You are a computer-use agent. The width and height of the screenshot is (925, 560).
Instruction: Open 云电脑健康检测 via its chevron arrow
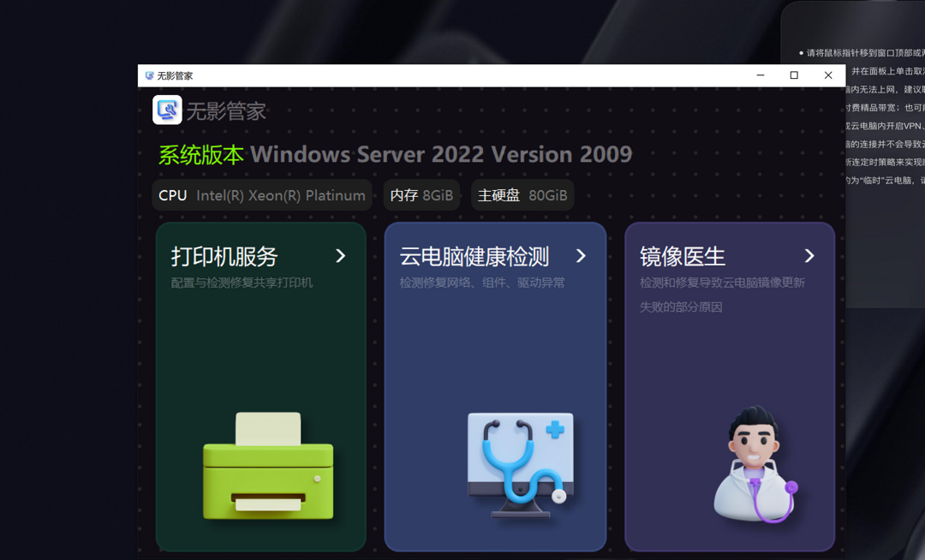pos(581,256)
